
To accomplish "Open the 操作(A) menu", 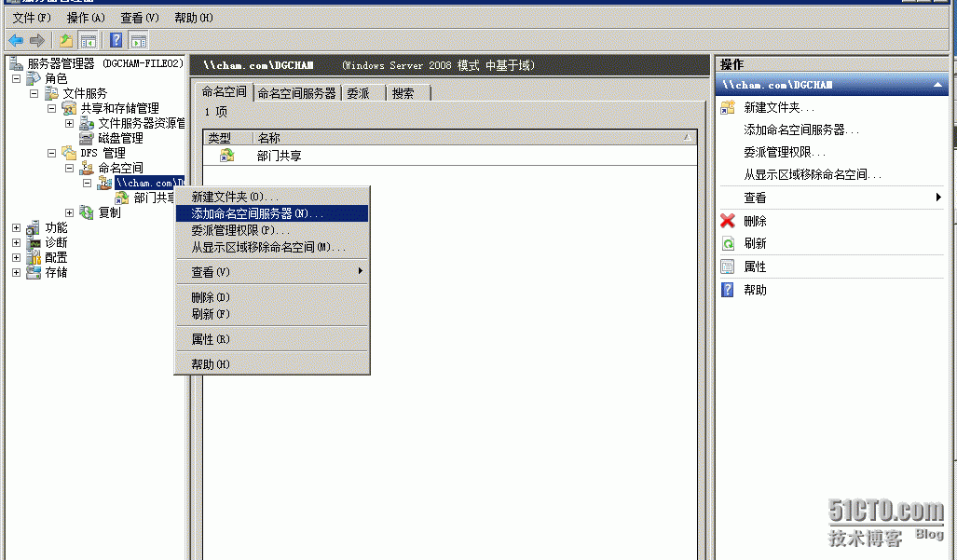I will coord(86,18).
